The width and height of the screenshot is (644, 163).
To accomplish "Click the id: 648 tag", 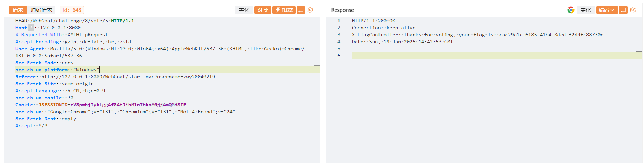I will click(x=72, y=10).
